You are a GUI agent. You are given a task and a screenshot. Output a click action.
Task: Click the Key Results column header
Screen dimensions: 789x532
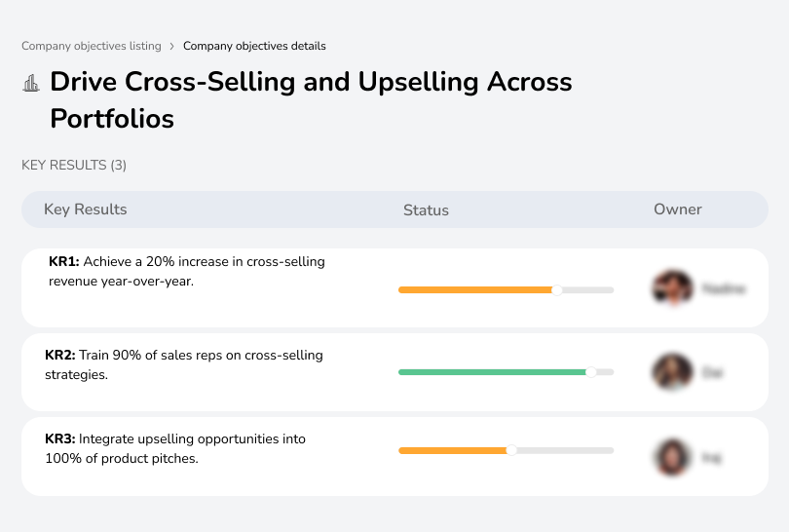pos(85,209)
